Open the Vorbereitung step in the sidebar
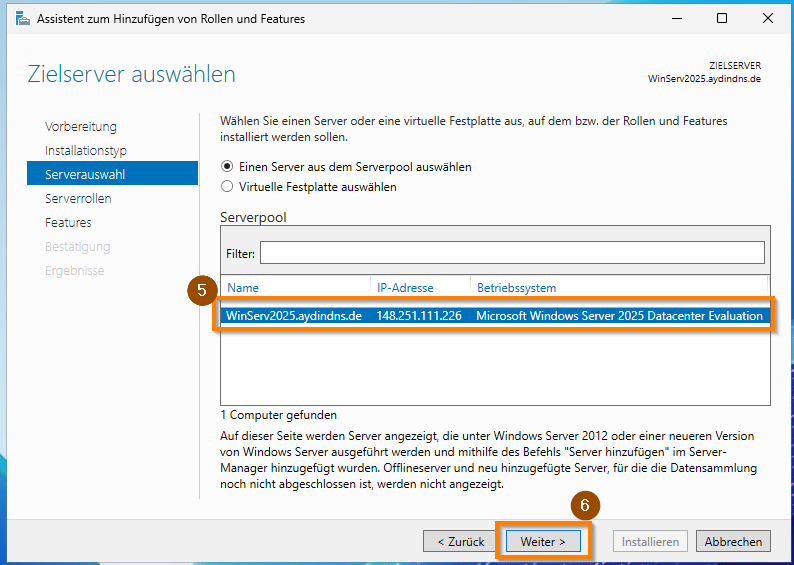The image size is (794, 565). tap(81, 126)
